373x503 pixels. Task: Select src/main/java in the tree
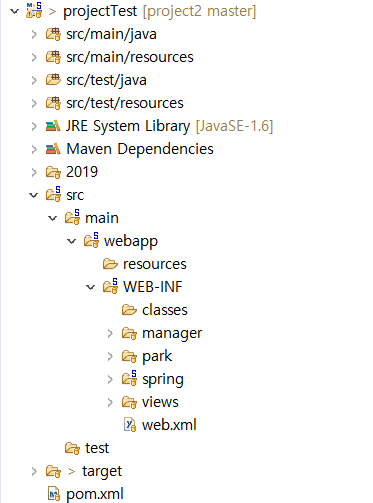click(111, 34)
